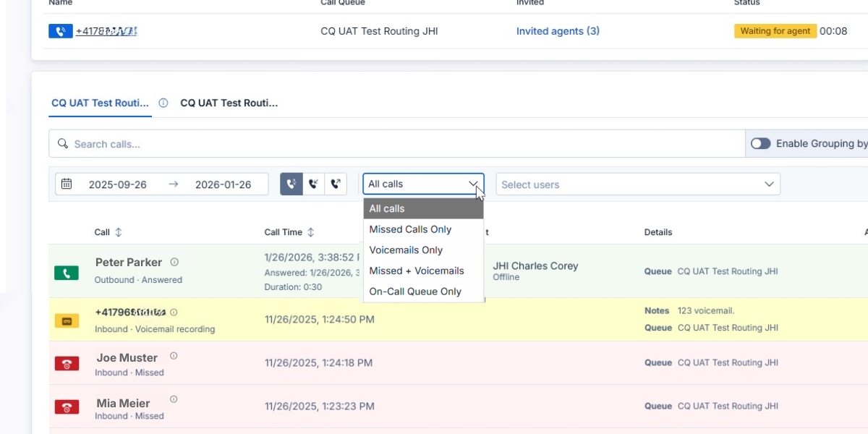Click green answered call icon for Peter Parker
868x434 pixels.
click(67, 273)
